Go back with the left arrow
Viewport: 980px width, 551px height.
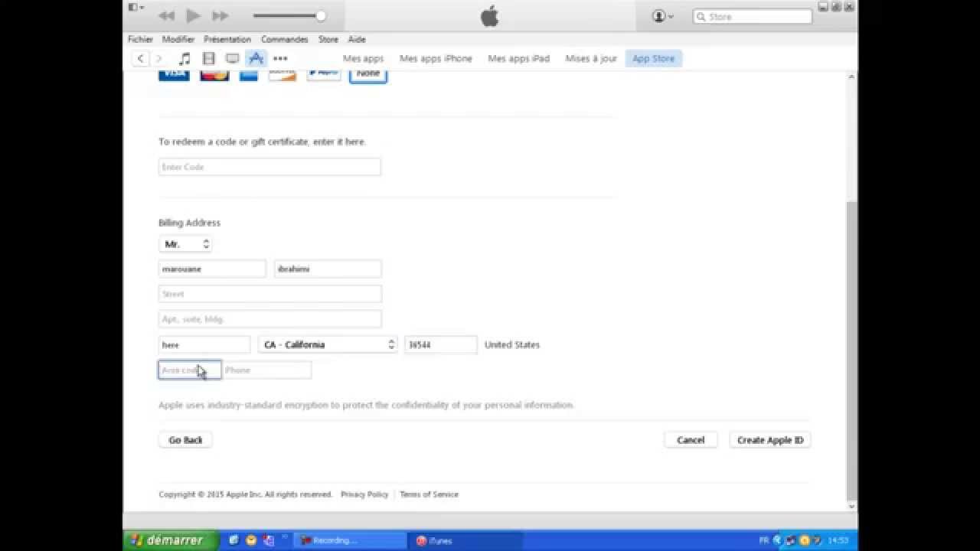pos(140,58)
